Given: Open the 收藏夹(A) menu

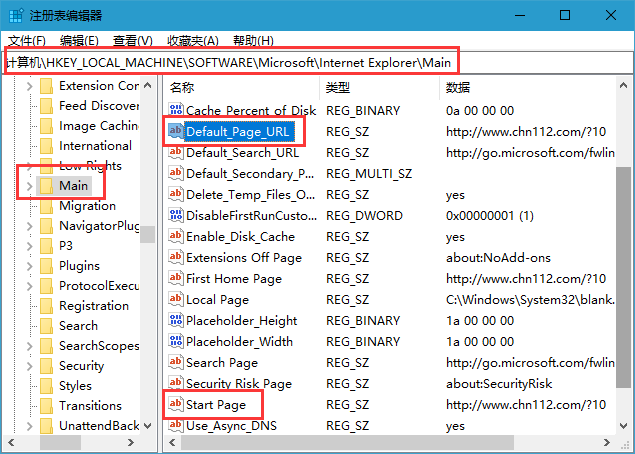Looking at the screenshot, I should (193, 41).
